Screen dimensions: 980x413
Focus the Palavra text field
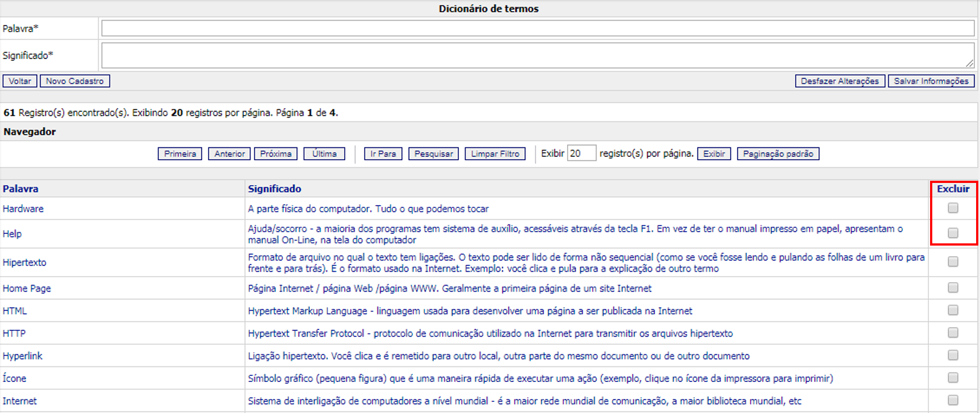(537, 28)
